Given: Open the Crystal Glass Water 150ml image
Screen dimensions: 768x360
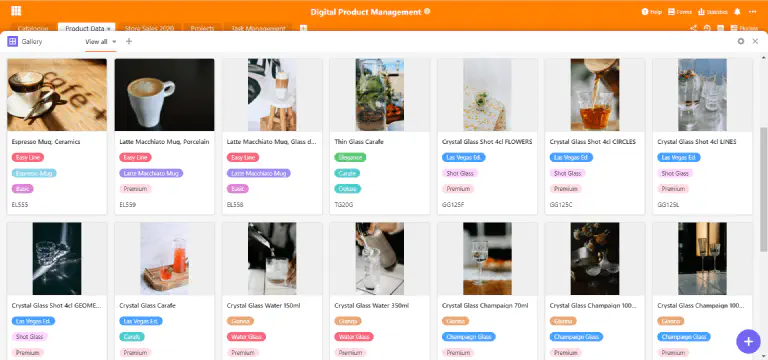Looking at the screenshot, I should [272, 259].
